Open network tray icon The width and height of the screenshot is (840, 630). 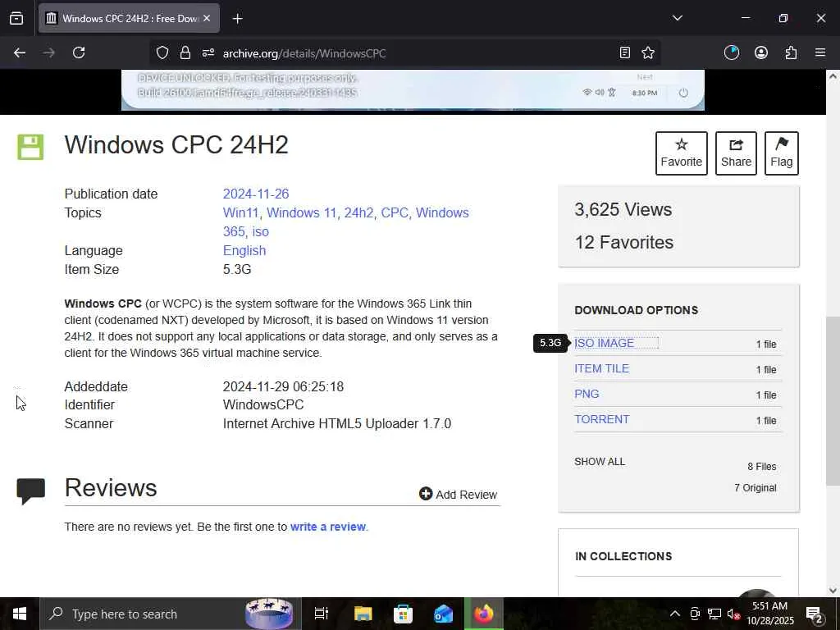click(x=714, y=614)
